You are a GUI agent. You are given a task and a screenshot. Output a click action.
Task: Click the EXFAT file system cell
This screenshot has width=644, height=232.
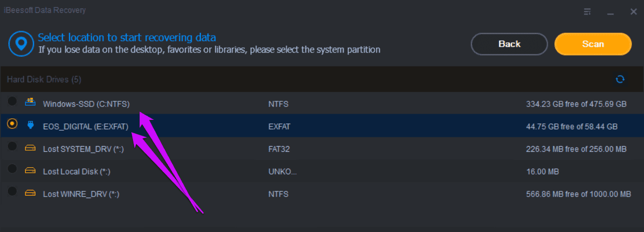coord(279,127)
